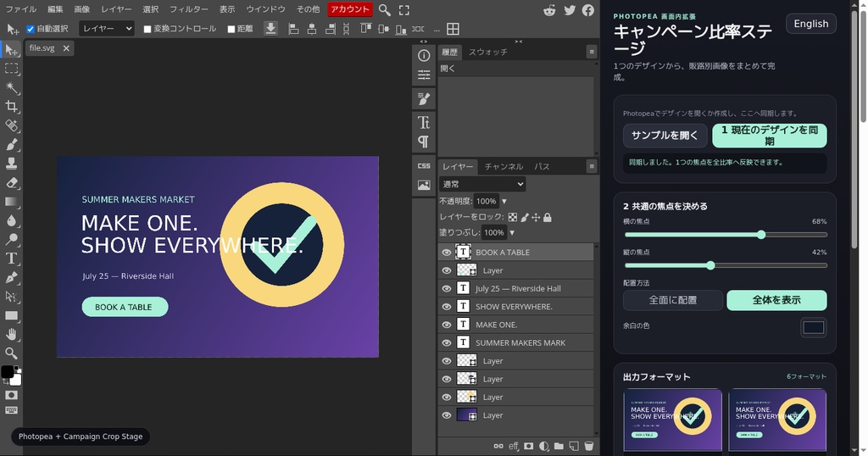The height and width of the screenshot is (456, 868).
Task: Open the フィルター menu
Action: [x=189, y=9]
